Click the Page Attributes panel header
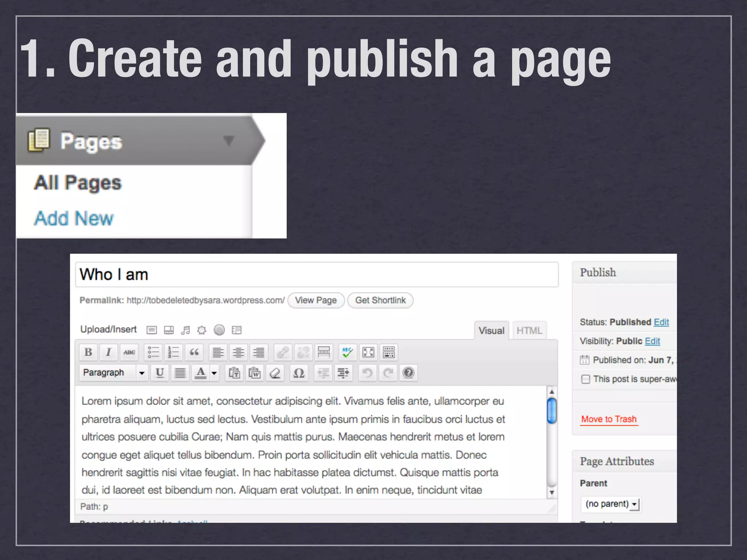The width and height of the screenshot is (747, 560). 624,461
